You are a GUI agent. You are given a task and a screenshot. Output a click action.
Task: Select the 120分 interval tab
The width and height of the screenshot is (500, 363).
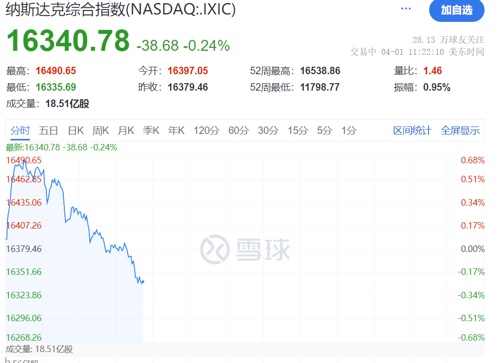206,130
